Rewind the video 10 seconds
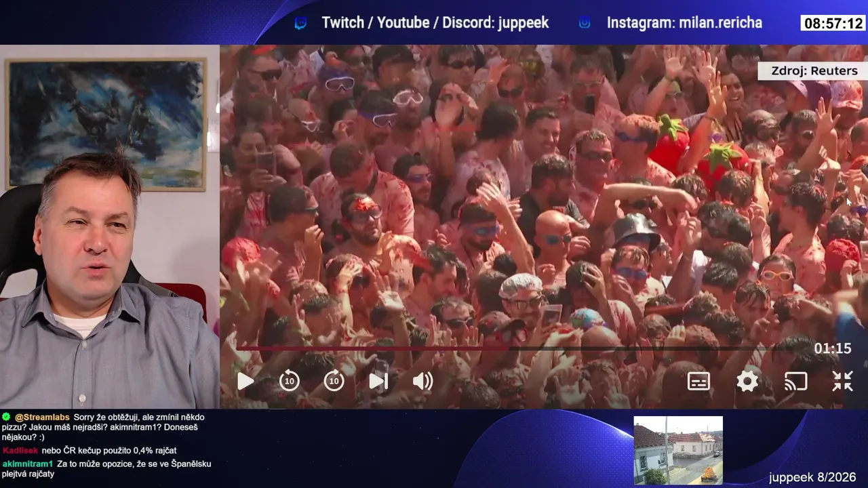Viewport: 868px width, 488px height. tap(290, 381)
